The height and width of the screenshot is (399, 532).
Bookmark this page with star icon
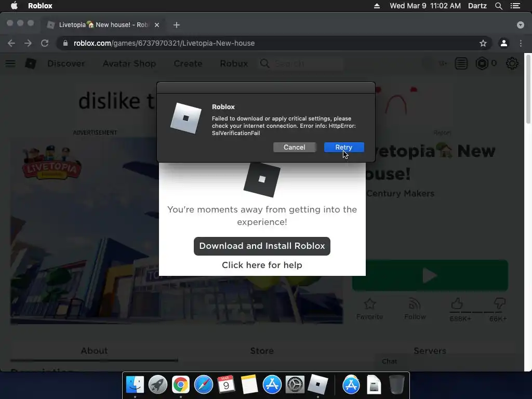coord(483,43)
